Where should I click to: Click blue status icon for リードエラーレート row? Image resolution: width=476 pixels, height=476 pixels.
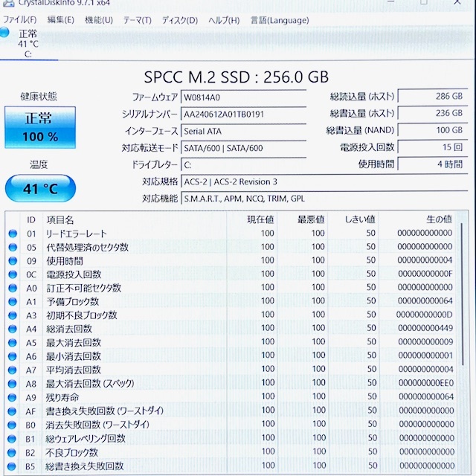12,234
